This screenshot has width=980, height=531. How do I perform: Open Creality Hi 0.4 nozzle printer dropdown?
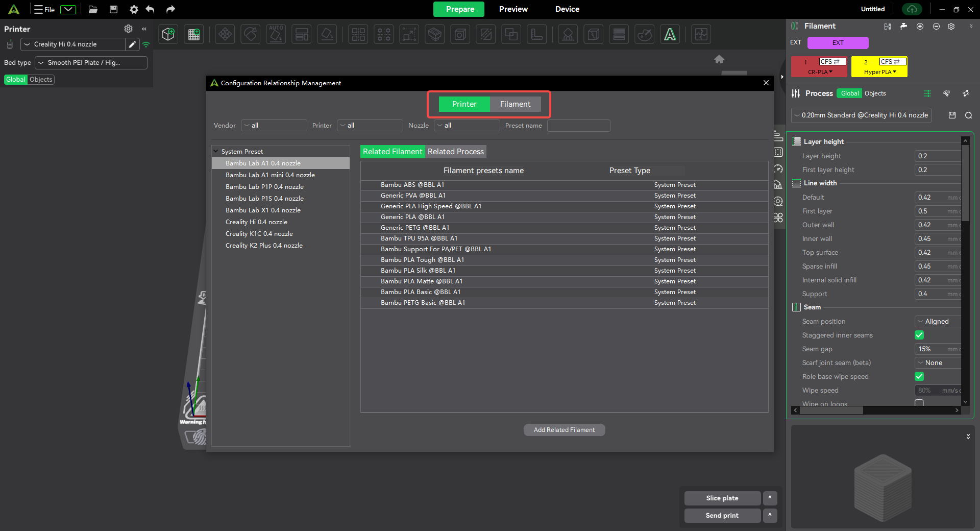pyautogui.click(x=72, y=44)
